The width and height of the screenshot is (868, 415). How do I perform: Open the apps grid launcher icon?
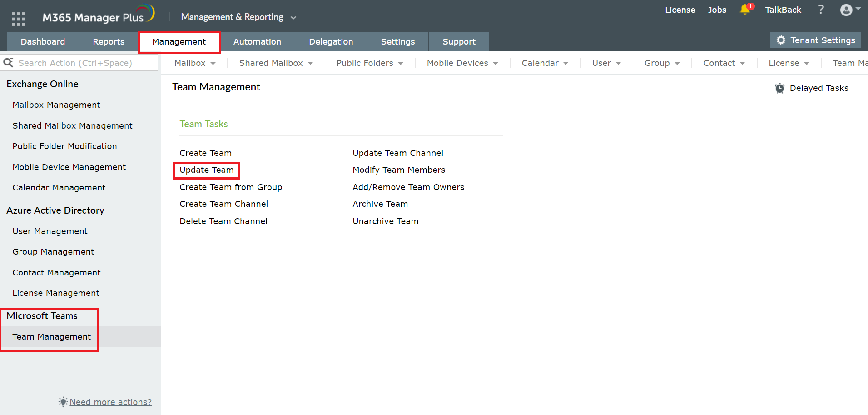18,19
